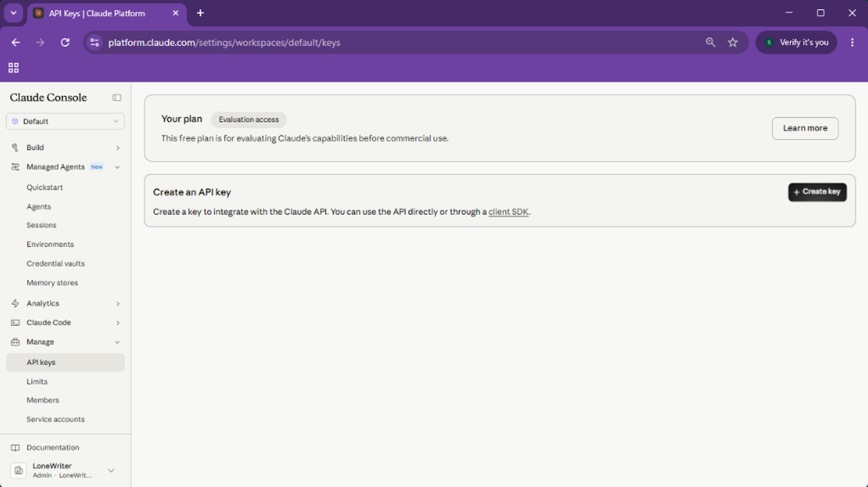The image size is (868, 487).
Task: Close the API Keys browser tab
Action: pyautogui.click(x=175, y=13)
